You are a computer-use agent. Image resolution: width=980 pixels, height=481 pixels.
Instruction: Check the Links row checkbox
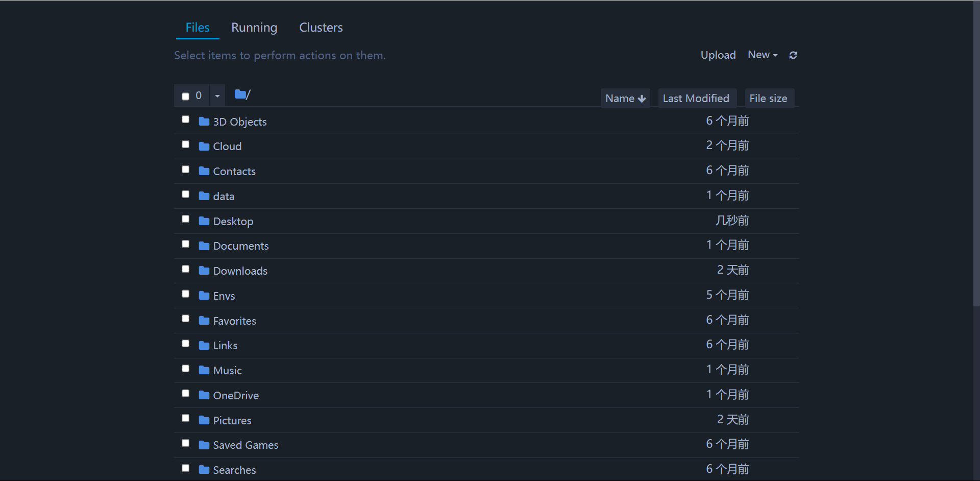pyautogui.click(x=185, y=344)
